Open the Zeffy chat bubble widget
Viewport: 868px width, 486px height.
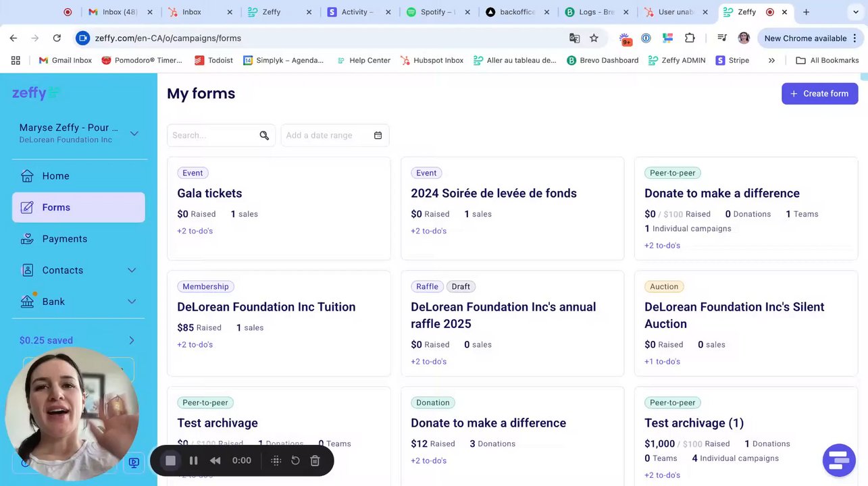[x=839, y=460]
